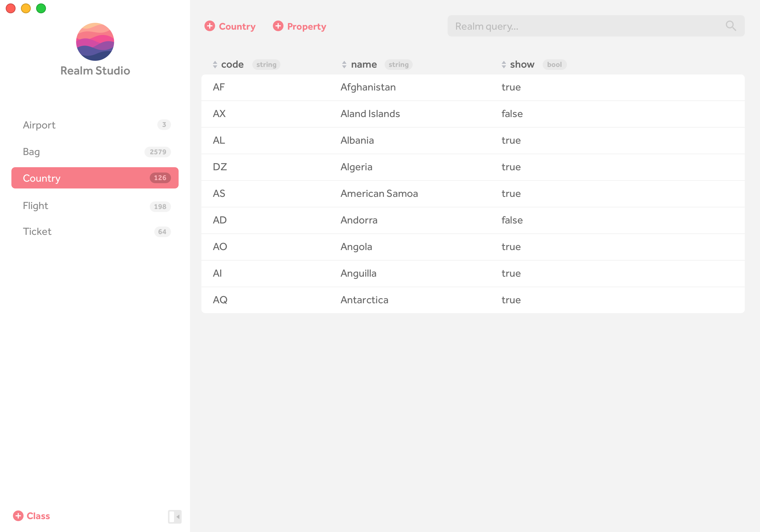This screenshot has width=760, height=532.
Task: Click the add Class plus icon
Action: (19, 516)
